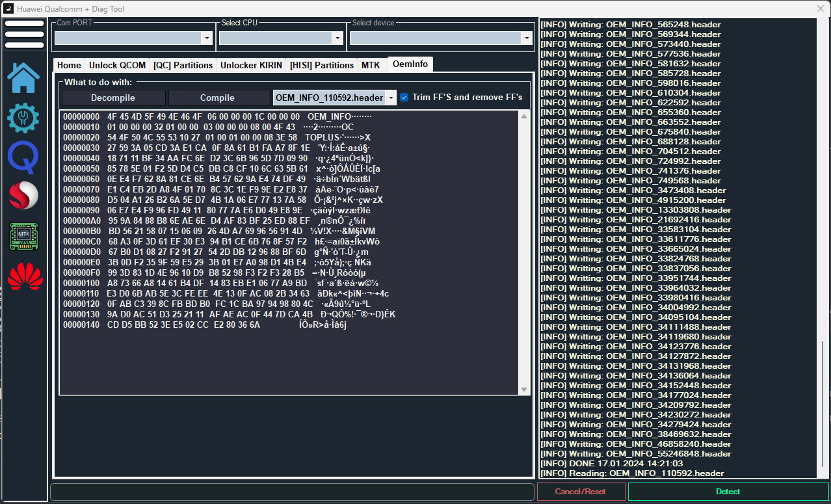Click log line Writting: OEM_INFO_565248.header
Viewport: 831px width, 504px height.
630,25
